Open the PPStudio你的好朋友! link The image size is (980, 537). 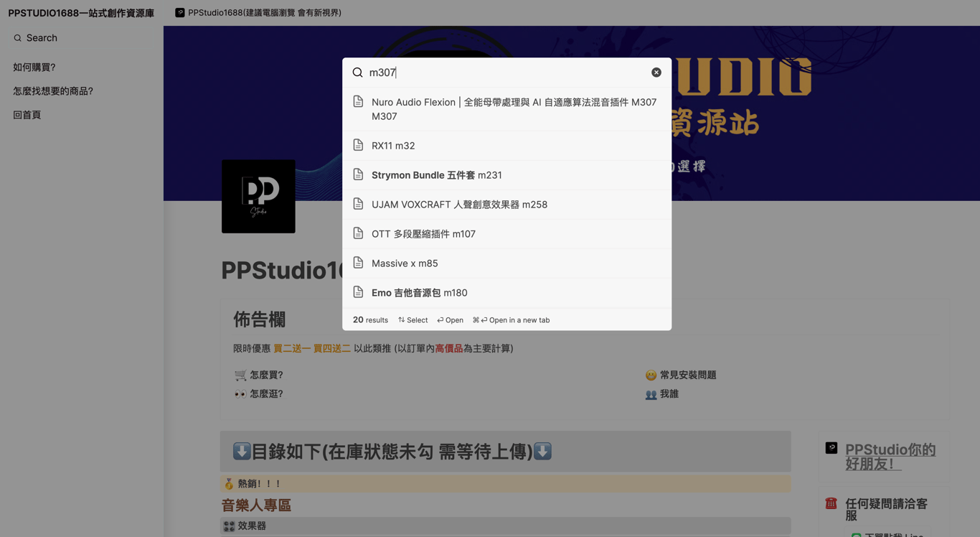[x=890, y=457]
